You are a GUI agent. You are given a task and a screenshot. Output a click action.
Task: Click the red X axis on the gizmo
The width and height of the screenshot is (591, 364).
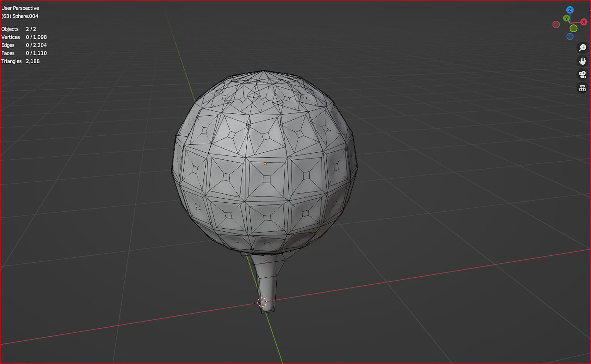(x=584, y=22)
